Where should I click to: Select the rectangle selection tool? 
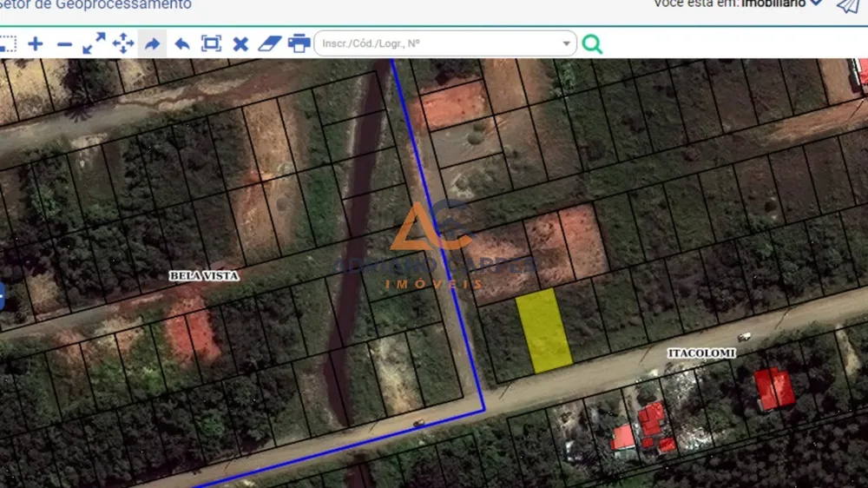tap(7, 43)
